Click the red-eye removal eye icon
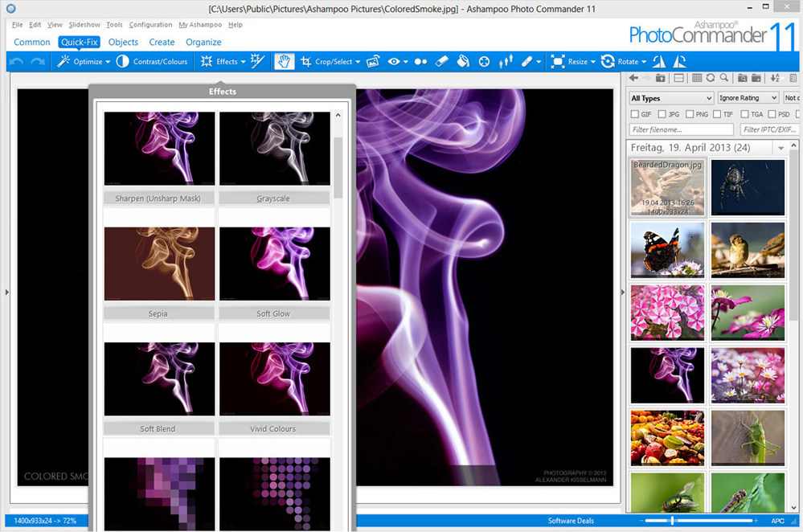Screen dimensions: 803x532 (x=394, y=62)
